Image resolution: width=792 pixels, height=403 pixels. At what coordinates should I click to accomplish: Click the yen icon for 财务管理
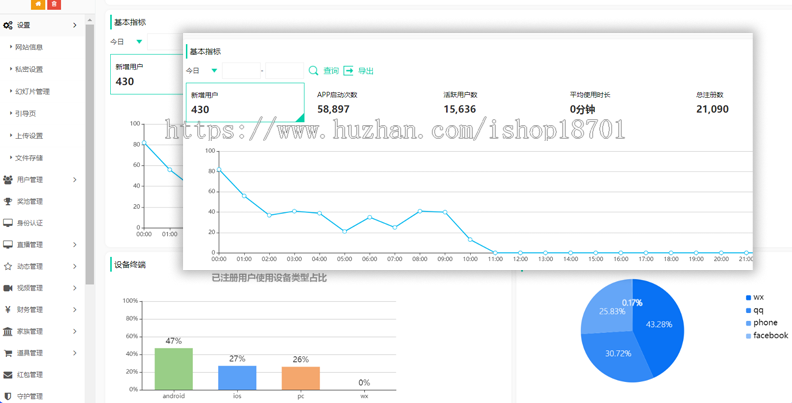(x=8, y=310)
